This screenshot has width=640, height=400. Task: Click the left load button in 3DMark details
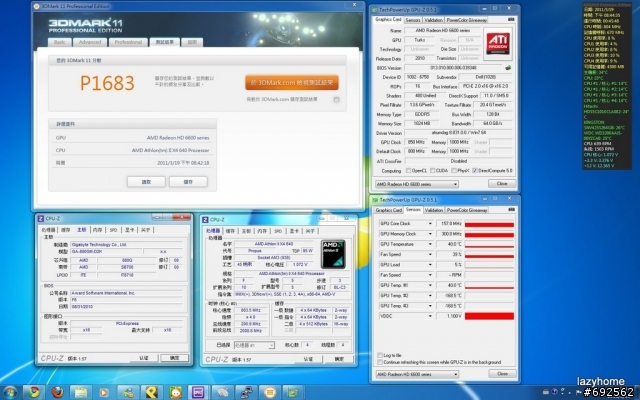click(146, 182)
